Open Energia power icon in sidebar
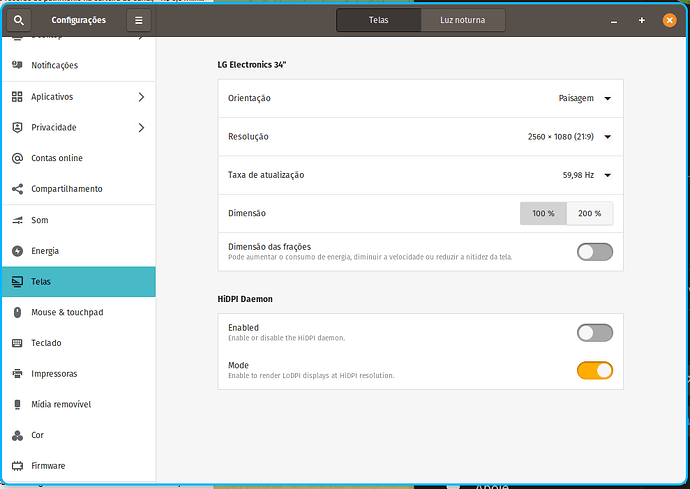690x489 pixels. [x=17, y=251]
